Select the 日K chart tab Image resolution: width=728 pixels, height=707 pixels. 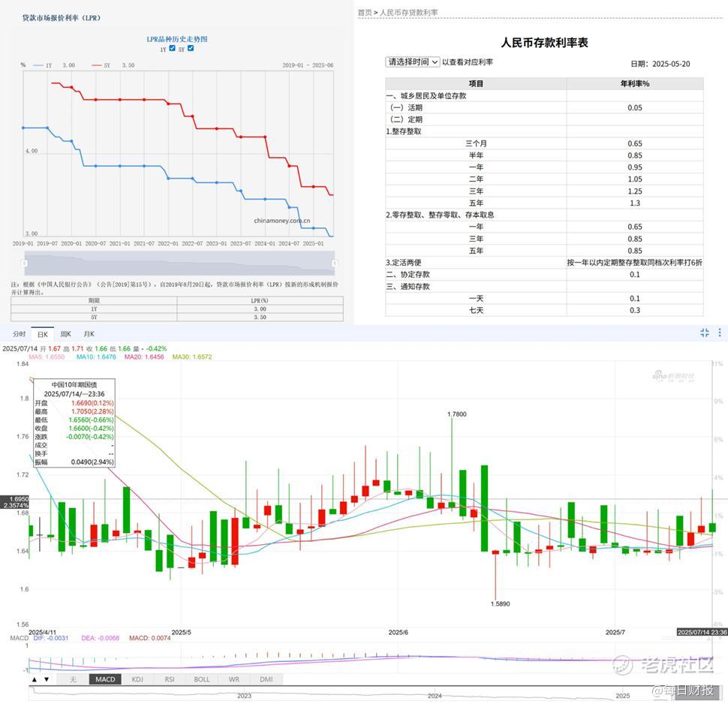coord(43,334)
